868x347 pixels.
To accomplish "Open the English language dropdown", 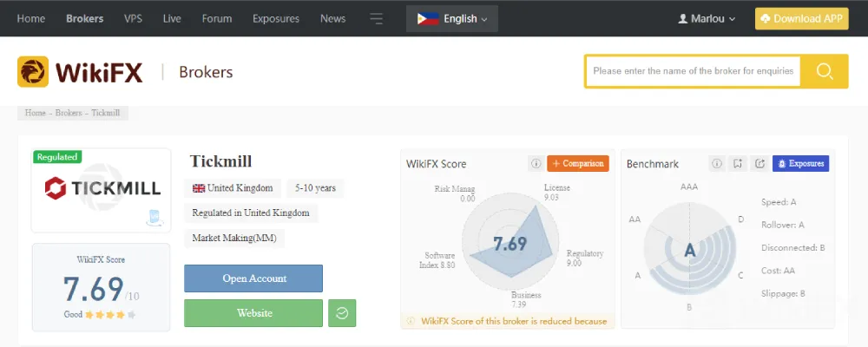I will [452, 19].
